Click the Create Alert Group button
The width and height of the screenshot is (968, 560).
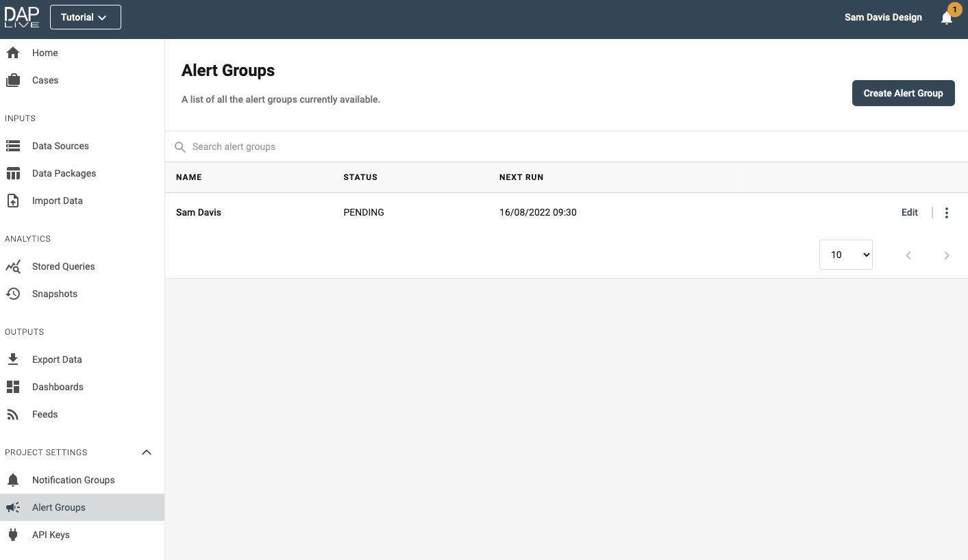point(903,93)
